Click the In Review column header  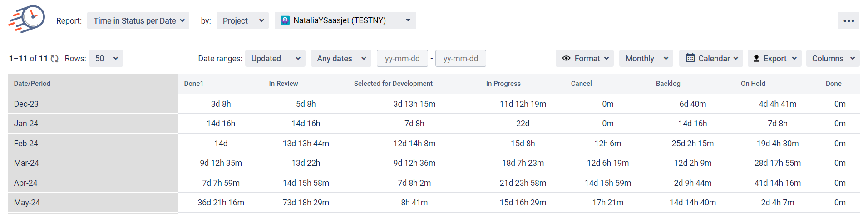(x=283, y=84)
